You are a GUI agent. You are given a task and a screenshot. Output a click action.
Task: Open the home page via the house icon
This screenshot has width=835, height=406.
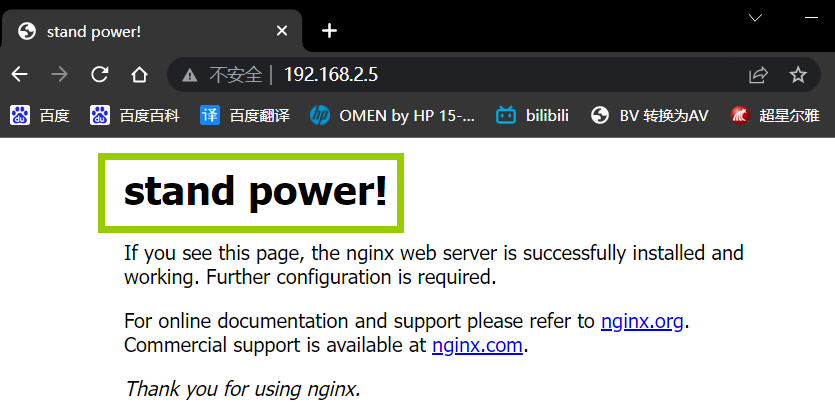pyautogui.click(x=139, y=75)
